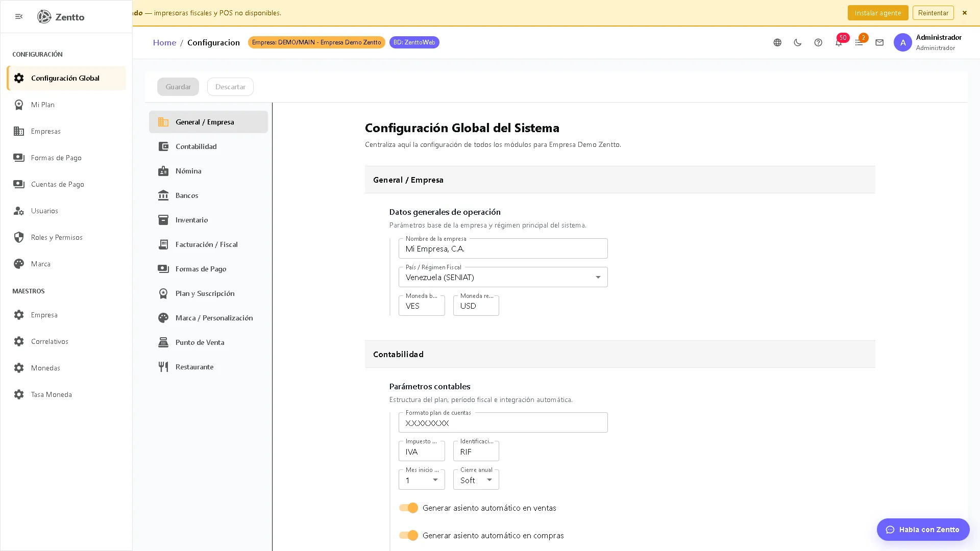Screen dimensions: 980x551
Task: Toggle automatic entry generation in ventas
Action: 408,508
